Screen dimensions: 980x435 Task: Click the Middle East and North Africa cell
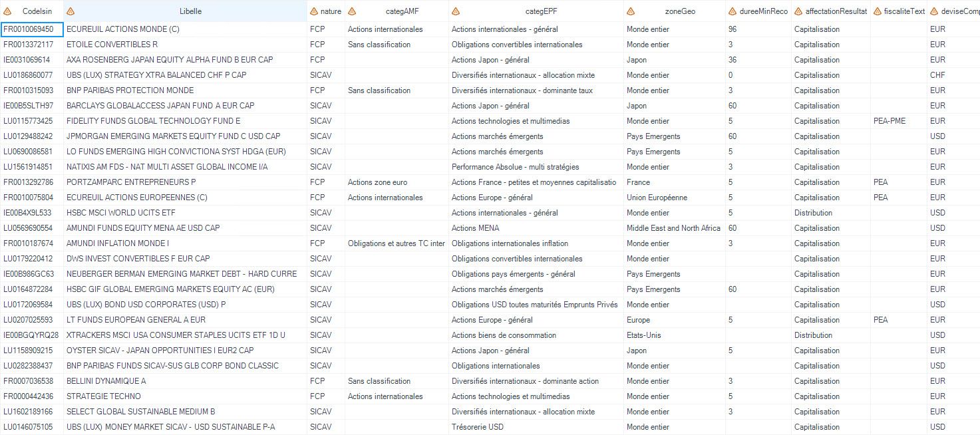pyautogui.click(x=675, y=228)
